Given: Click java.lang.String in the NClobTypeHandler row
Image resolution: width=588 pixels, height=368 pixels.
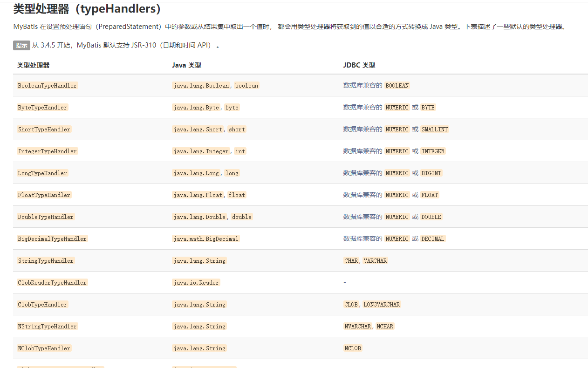Looking at the screenshot, I should point(199,348).
